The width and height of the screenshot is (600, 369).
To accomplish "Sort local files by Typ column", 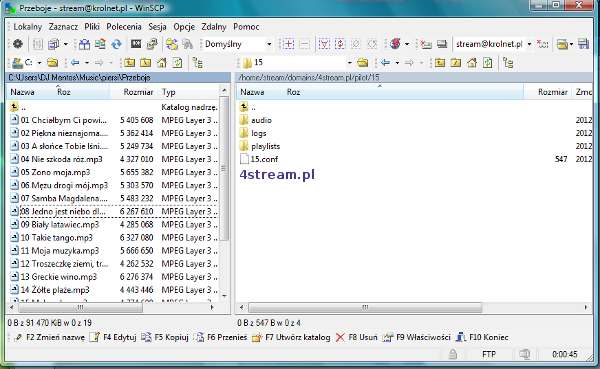I will 189,92.
